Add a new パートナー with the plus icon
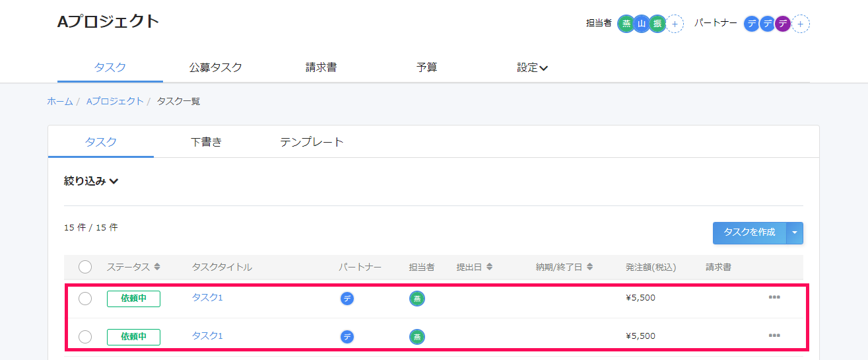868x360 pixels. [x=800, y=24]
